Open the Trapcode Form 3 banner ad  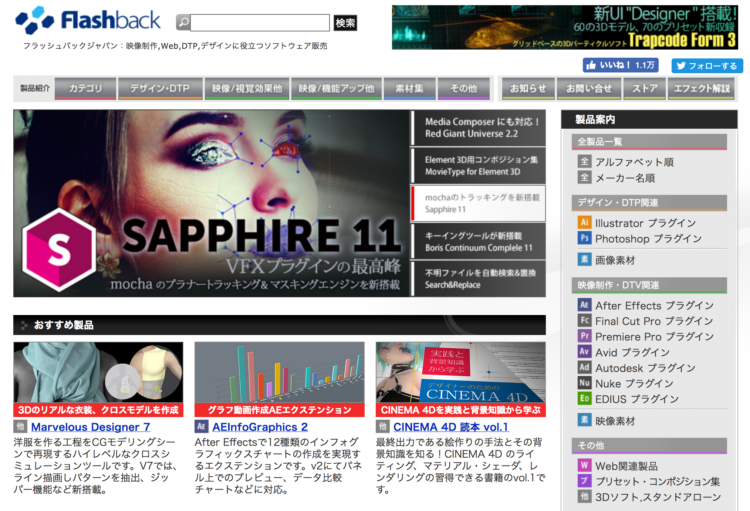tap(565, 27)
